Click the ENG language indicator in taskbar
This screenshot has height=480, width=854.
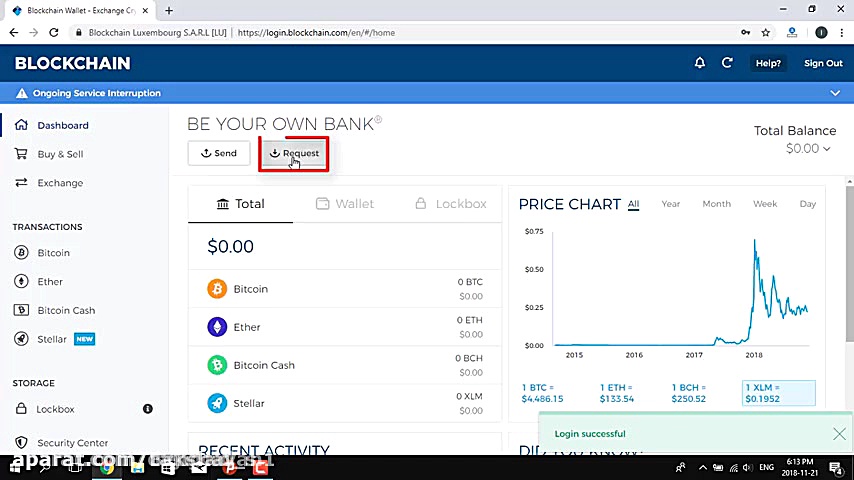click(766, 467)
